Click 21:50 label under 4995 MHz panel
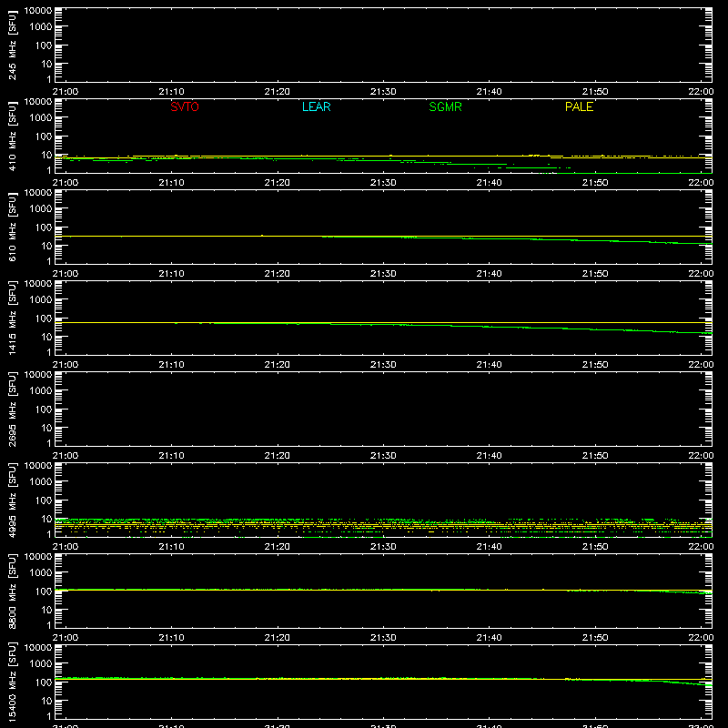728x728 pixels. [x=595, y=547]
